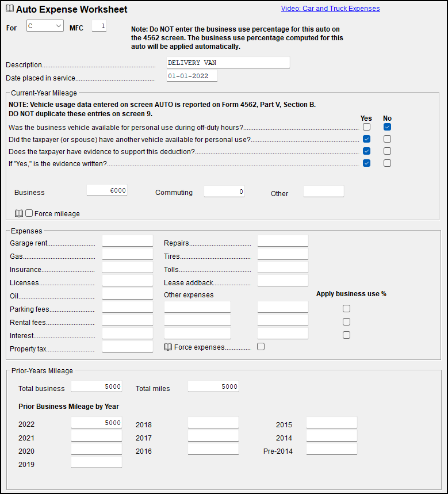Check No for evidence written question
This screenshot has height=494, width=448.
tap(387, 163)
